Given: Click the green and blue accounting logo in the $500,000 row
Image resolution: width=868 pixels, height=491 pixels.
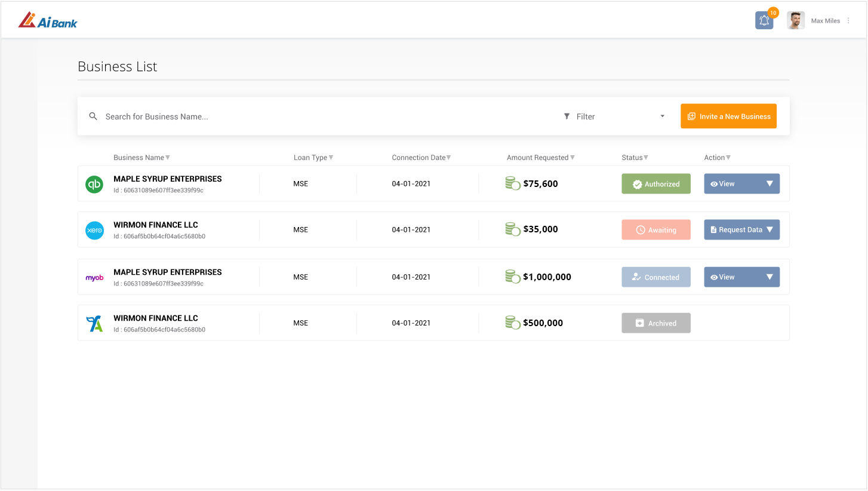Looking at the screenshot, I should 94,324.
